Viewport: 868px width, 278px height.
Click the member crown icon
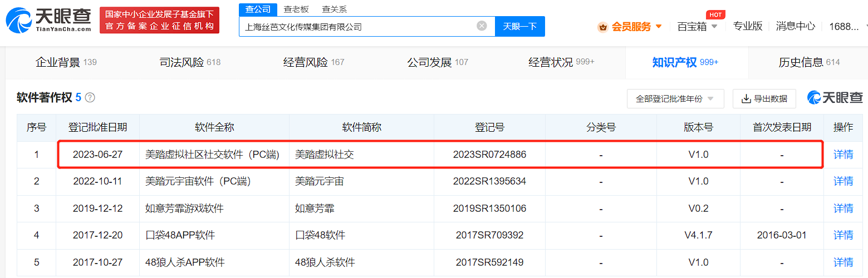(x=602, y=27)
